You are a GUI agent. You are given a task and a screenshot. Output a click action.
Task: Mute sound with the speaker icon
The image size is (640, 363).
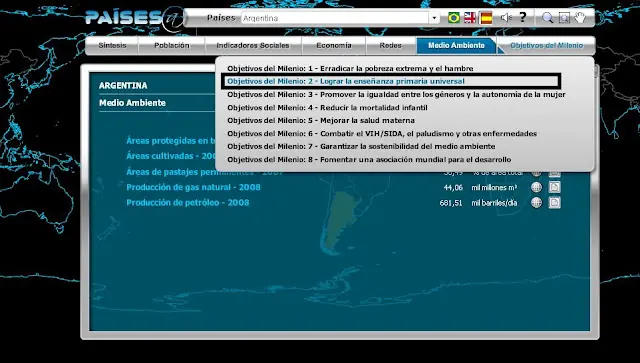(x=506, y=18)
